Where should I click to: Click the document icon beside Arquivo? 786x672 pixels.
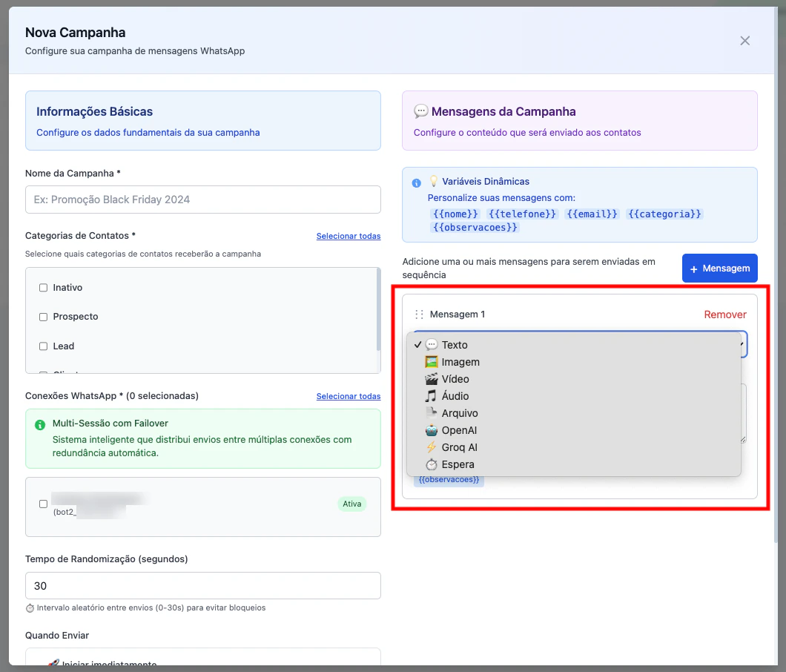click(x=431, y=413)
